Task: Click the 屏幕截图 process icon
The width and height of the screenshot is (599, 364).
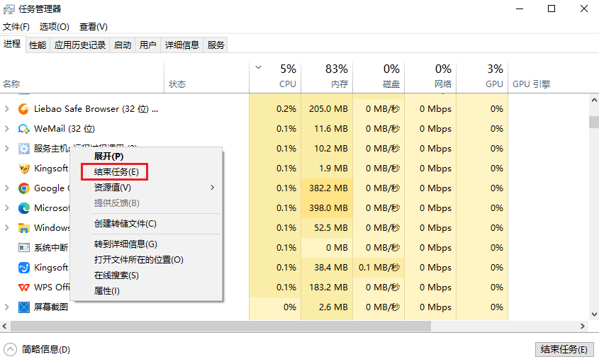Action: coord(24,307)
